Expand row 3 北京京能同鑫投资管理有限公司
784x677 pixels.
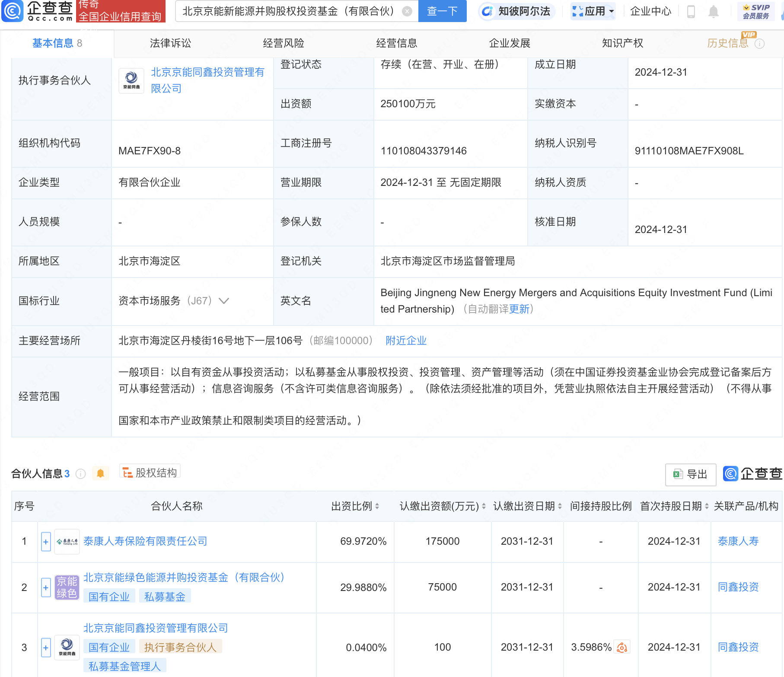(46, 648)
